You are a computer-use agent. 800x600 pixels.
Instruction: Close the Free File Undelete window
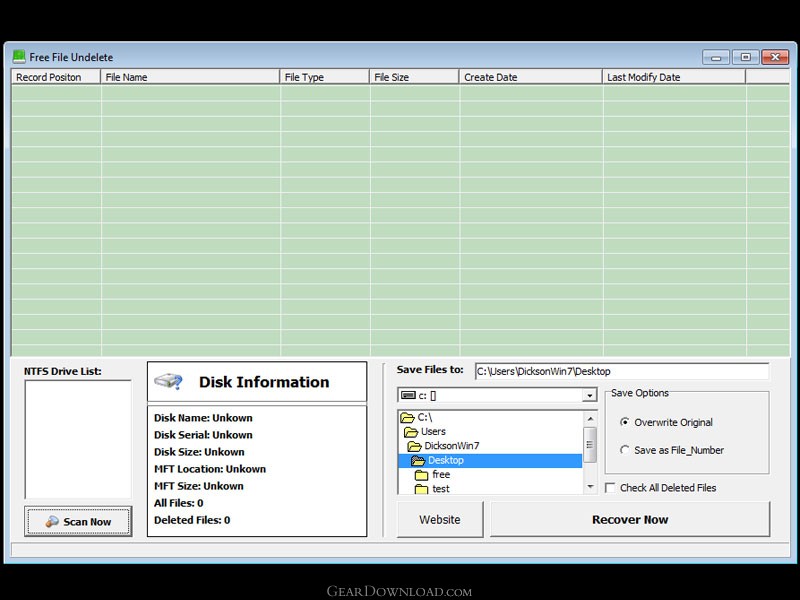click(775, 57)
